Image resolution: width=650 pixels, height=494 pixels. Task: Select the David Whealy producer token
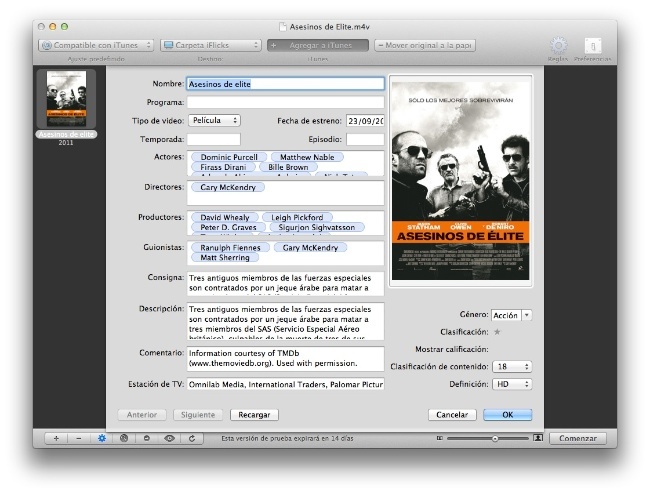[225, 217]
